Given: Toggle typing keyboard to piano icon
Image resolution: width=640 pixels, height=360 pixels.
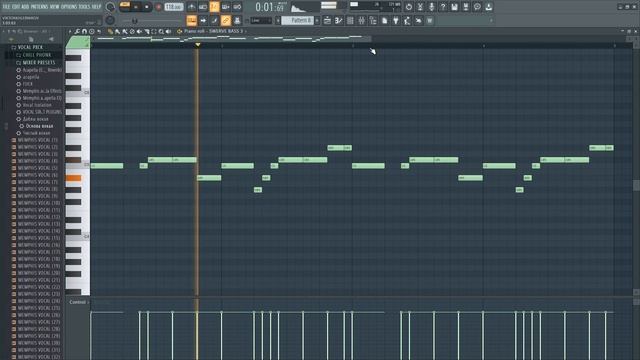Looking at the screenshot, I should [191, 20].
